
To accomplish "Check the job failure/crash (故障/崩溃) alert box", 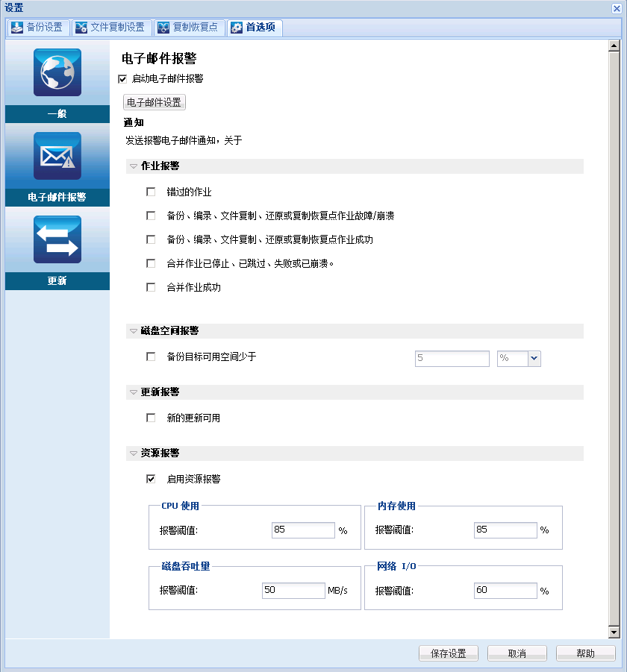I will [151, 216].
